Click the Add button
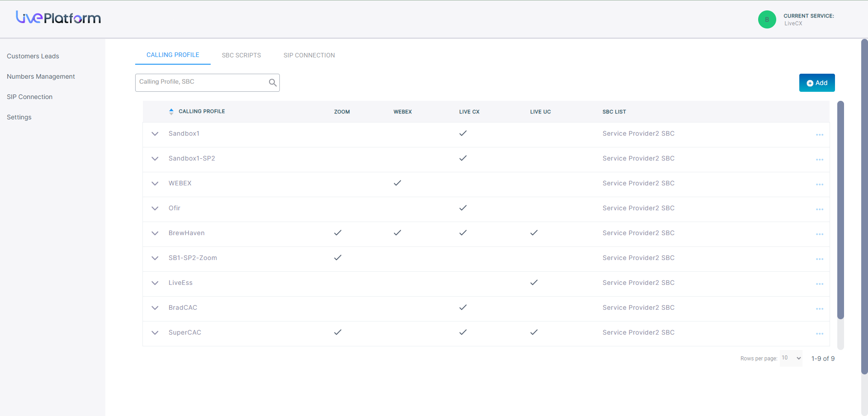Viewport: 868px width, 416px height. coord(816,83)
